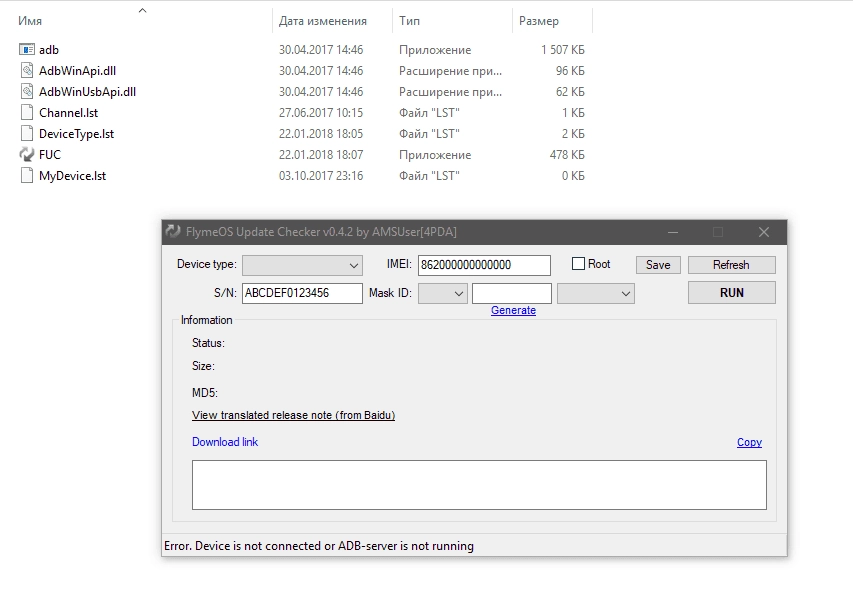Select the DeviceType.lst file name

[76, 134]
